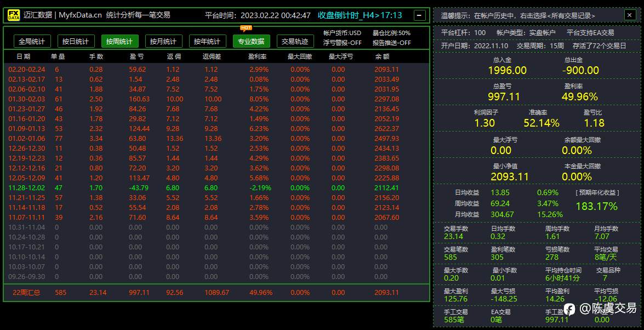This screenshot has width=644, height=330.
Task: Click the 160.63 profit value
Action: (139, 99)
